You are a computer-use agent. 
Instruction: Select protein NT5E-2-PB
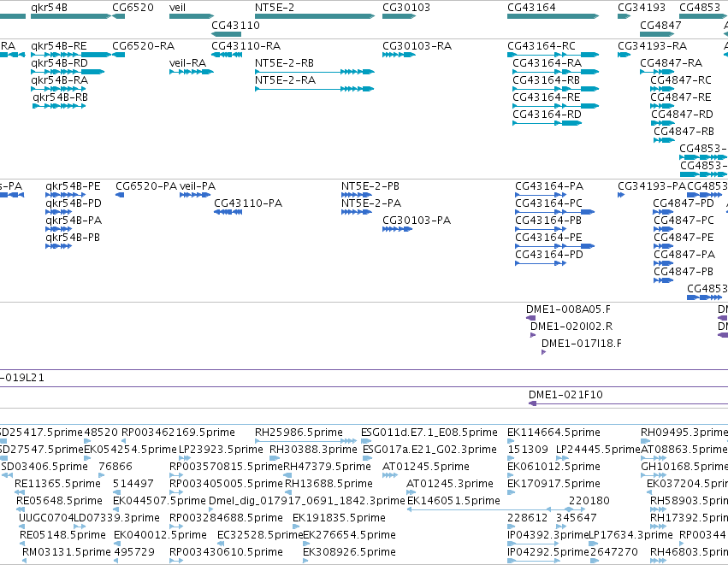click(370, 186)
